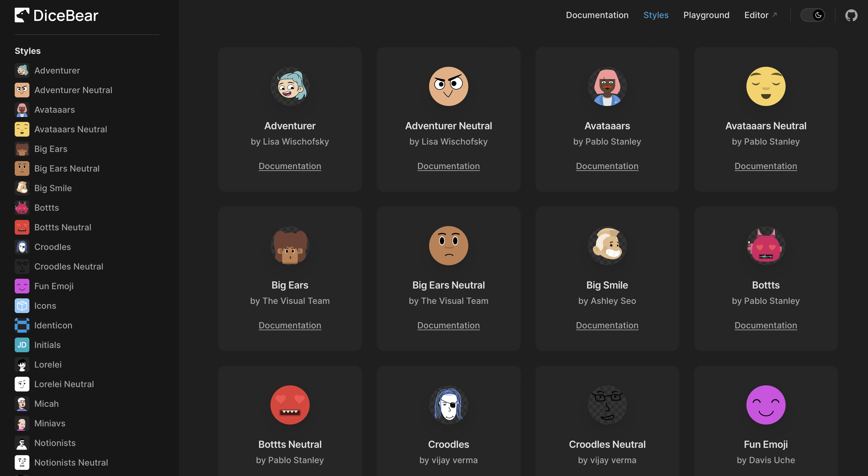Click the Big Ears Neutral card avatar
The height and width of the screenshot is (476, 868).
coord(448,246)
